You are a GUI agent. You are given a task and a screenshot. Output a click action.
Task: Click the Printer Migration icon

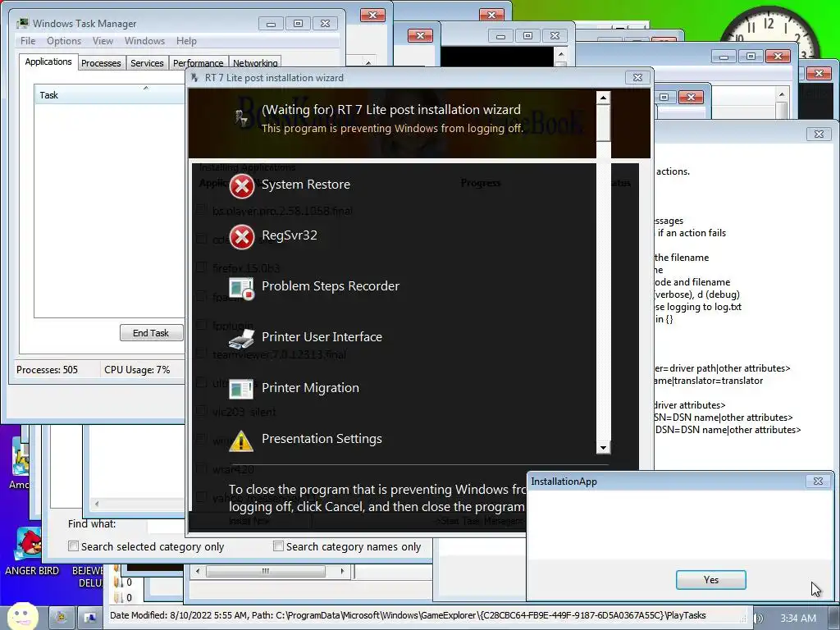241,389
